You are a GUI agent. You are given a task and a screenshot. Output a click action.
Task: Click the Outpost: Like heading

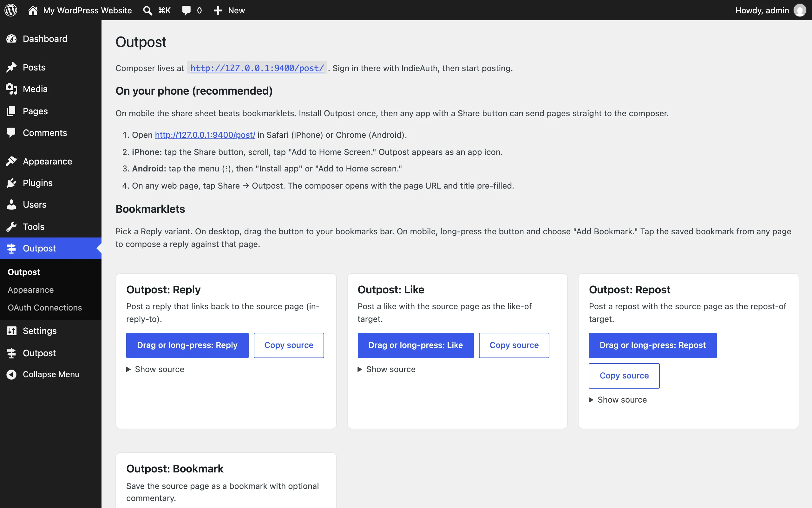click(x=391, y=290)
